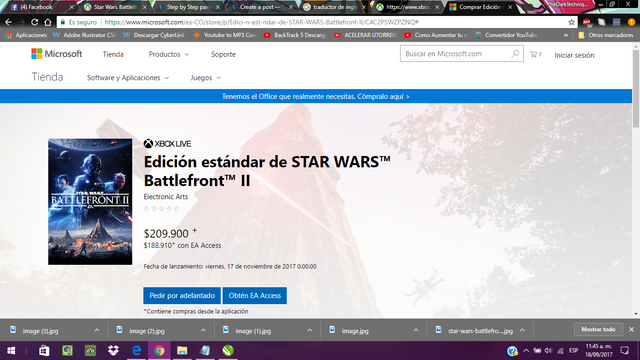Click the star rating row
Viewport: 640px width, 360px height.
(x=162, y=209)
